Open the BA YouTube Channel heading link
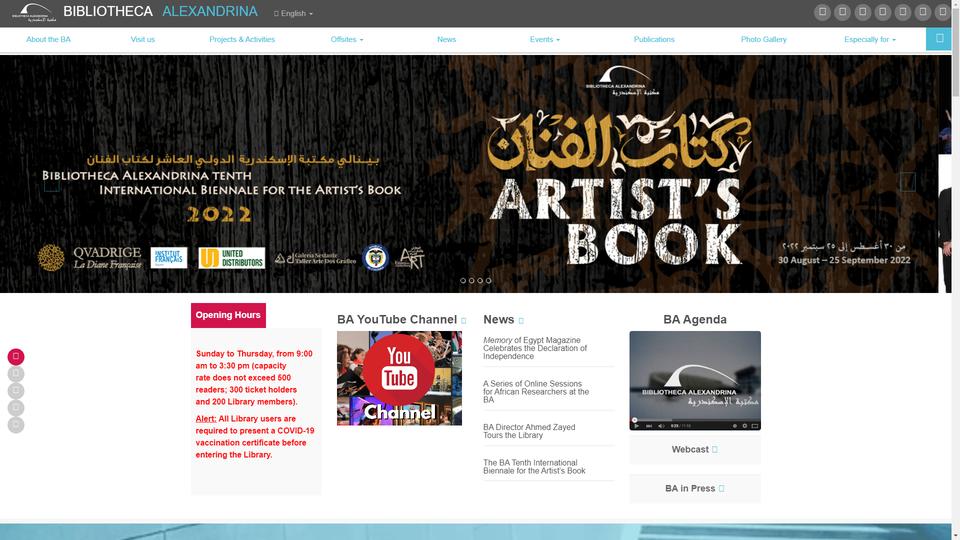This screenshot has width=960, height=540. [397, 320]
